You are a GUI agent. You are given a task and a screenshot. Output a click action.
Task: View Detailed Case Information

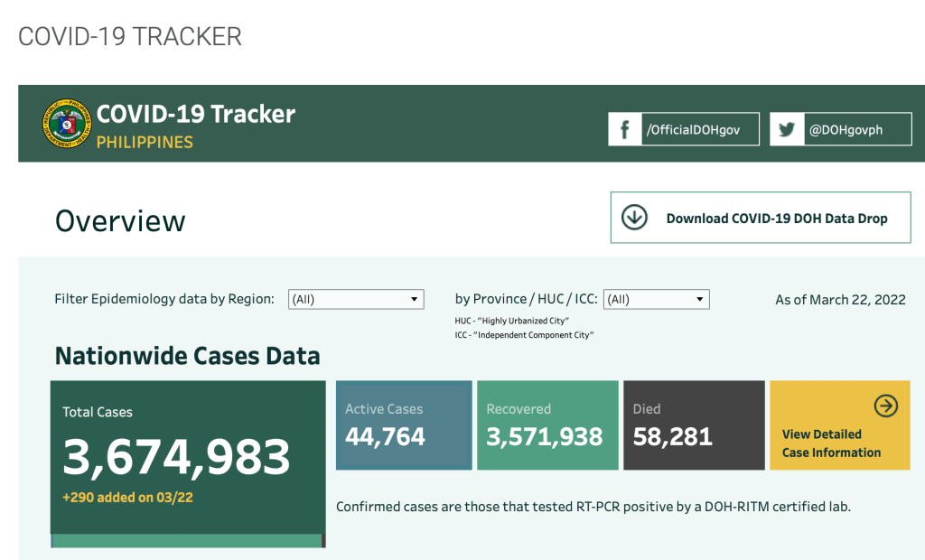831,443
